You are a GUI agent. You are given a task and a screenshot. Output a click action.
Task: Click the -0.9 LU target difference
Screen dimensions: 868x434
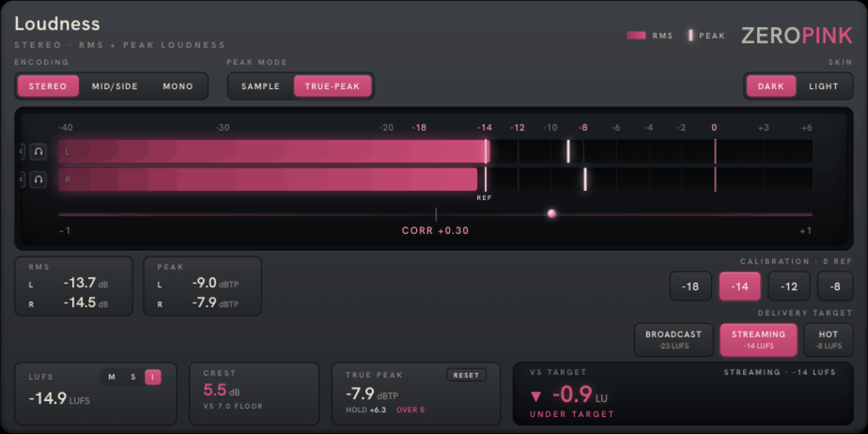[580, 397]
